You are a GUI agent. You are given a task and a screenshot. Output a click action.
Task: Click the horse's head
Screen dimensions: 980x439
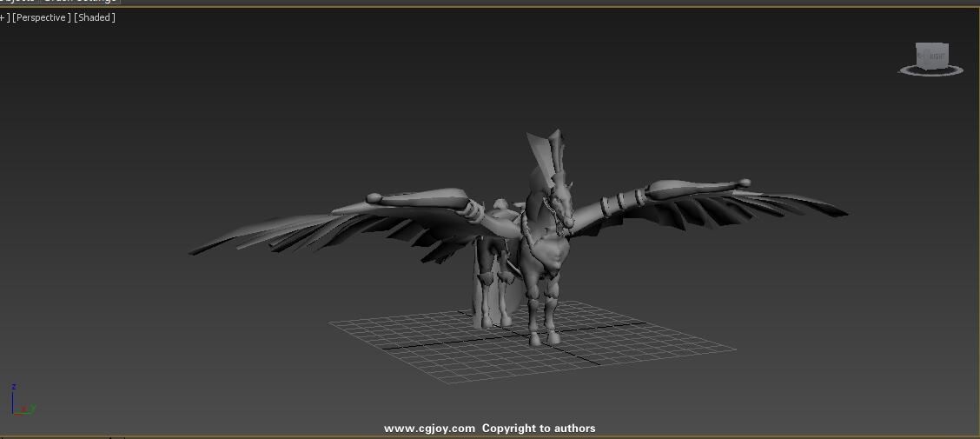pos(559,209)
